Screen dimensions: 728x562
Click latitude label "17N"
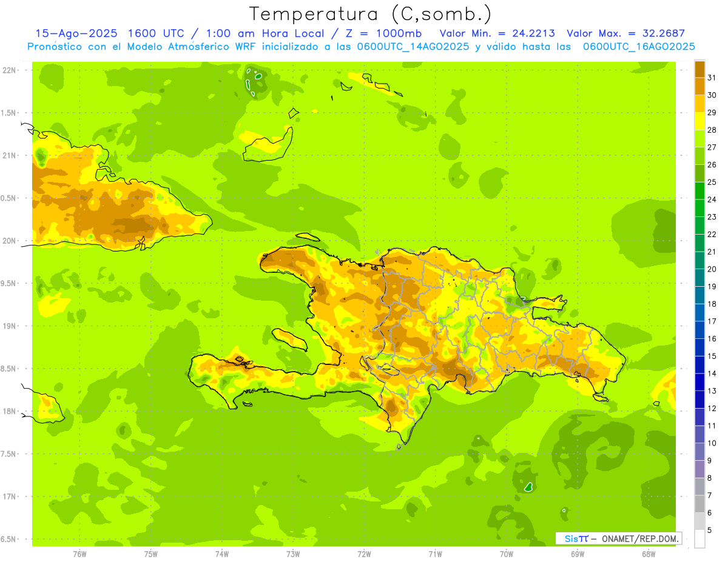[x=9, y=497]
